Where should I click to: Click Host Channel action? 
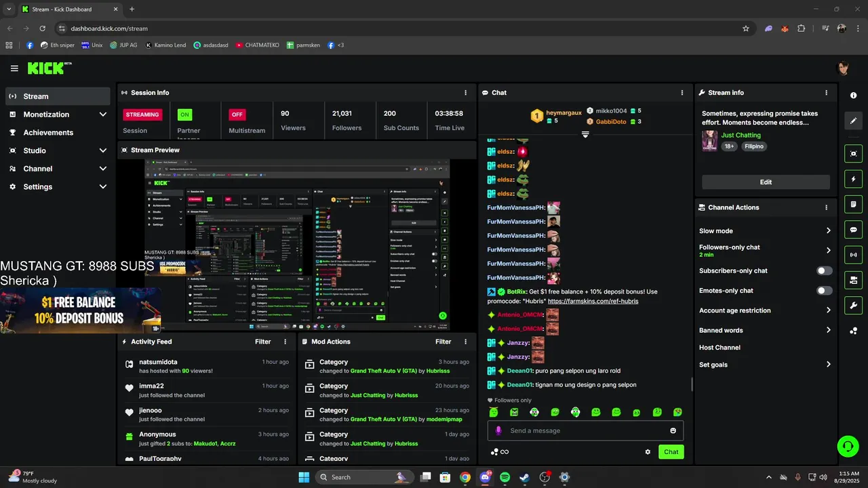click(x=719, y=348)
